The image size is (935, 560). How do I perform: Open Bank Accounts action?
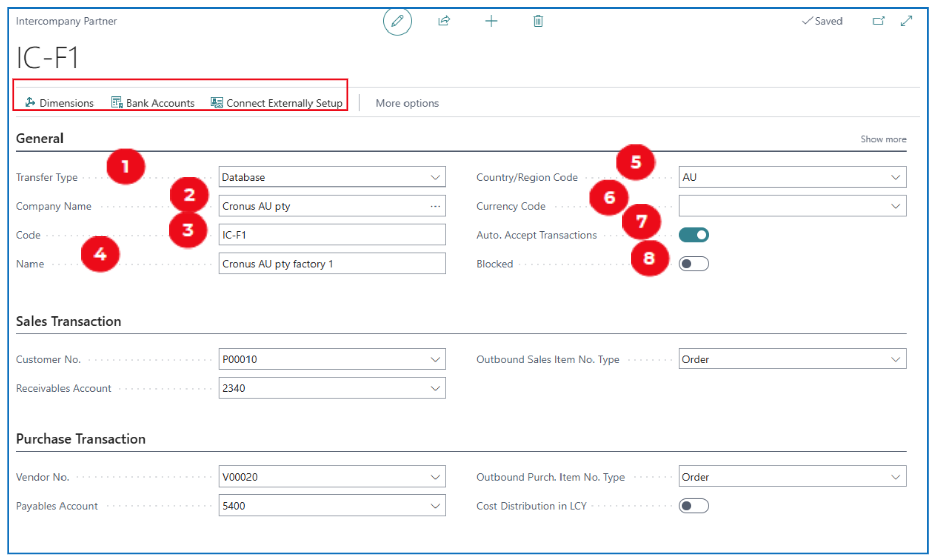[x=153, y=103]
